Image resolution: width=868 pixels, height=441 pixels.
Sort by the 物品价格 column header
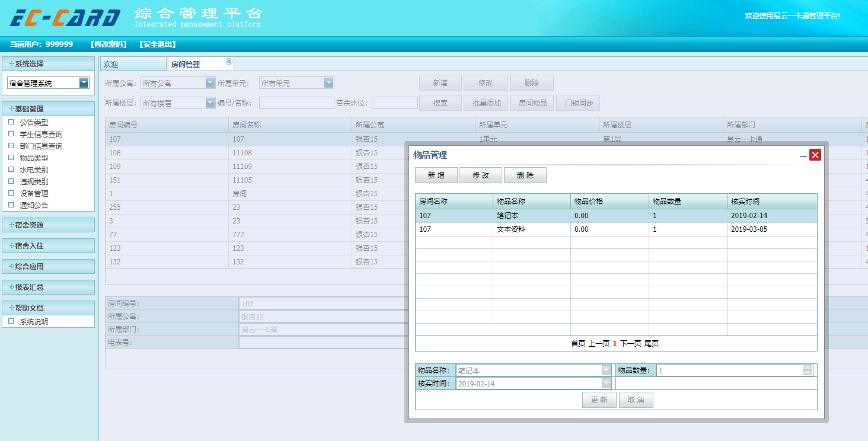pyautogui.click(x=609, y=202)
